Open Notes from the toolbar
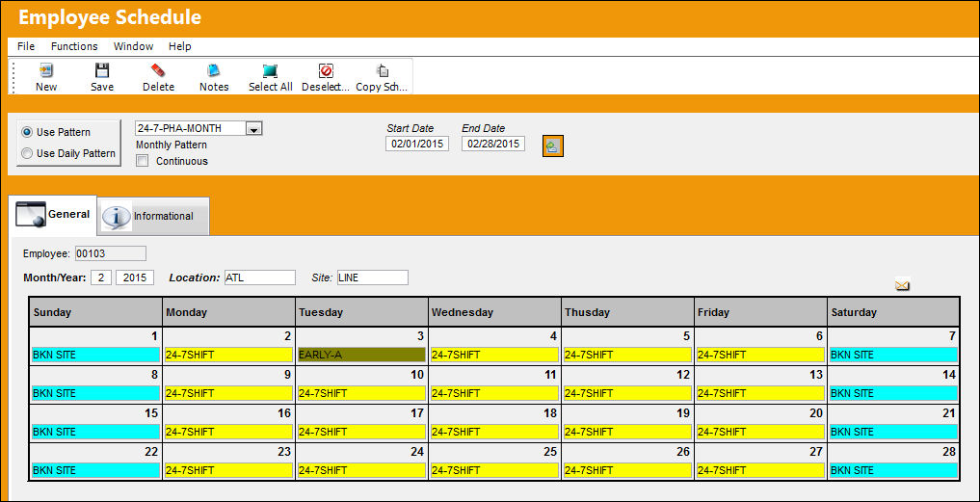Screen dimensions: 980x502 coord(214,70)
